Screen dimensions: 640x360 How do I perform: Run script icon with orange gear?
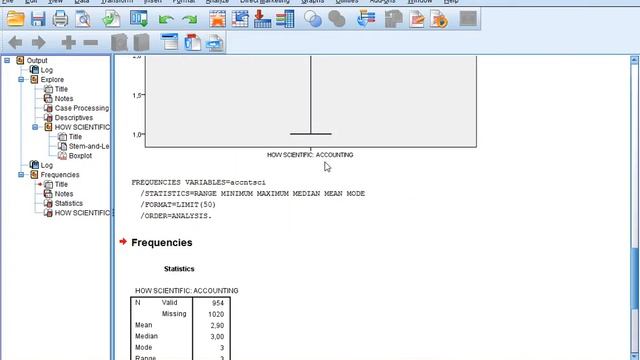pyautogui.click(x=439, y=19)
